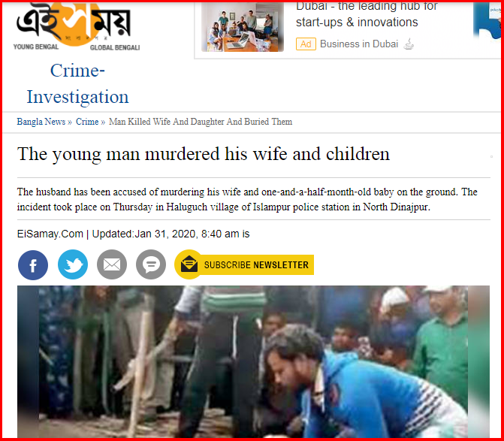Email this article using envelope icon
The height and width of the screenshot is (441, 504).
tap(112, 264)
